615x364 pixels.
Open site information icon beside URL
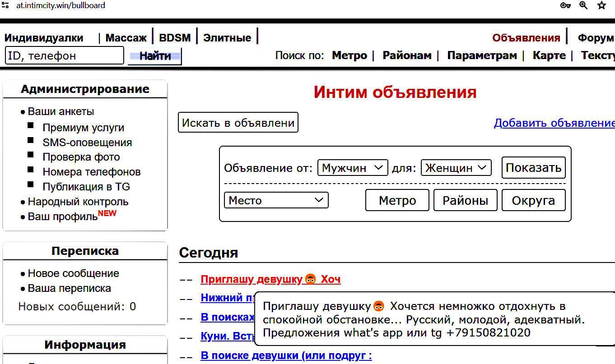click(x=5, y=5)
